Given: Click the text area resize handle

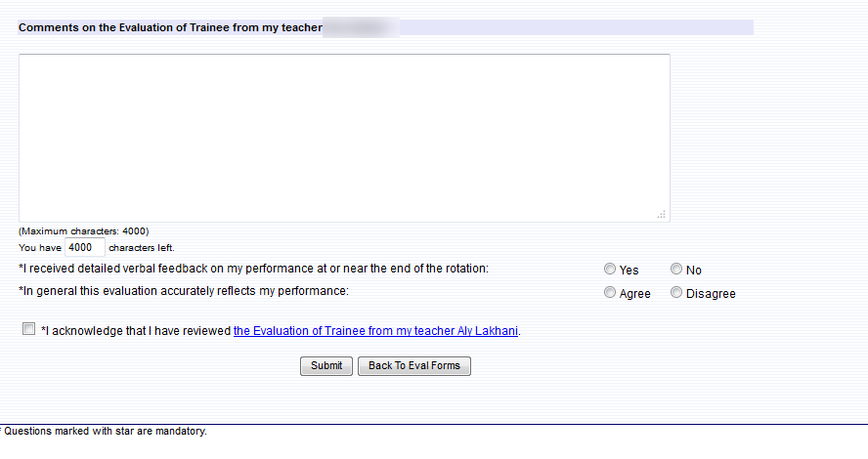Looking at the screenshot, I should point(662,214).
